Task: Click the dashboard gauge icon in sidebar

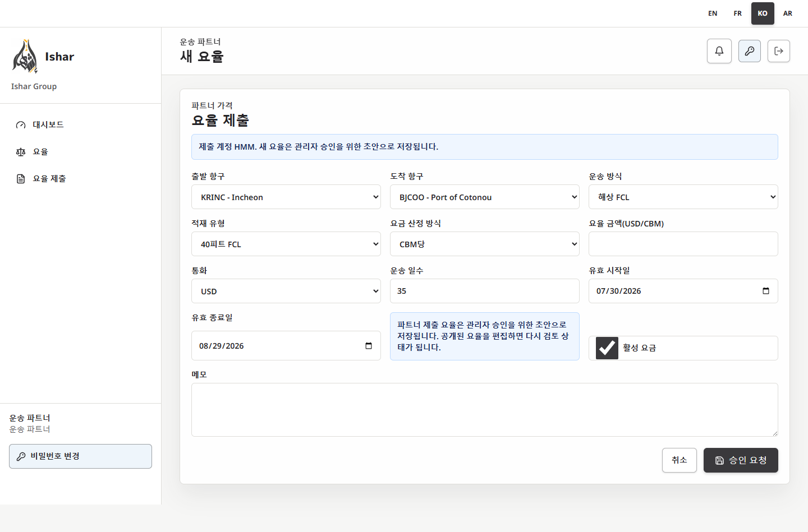Action: coord(21,125)
